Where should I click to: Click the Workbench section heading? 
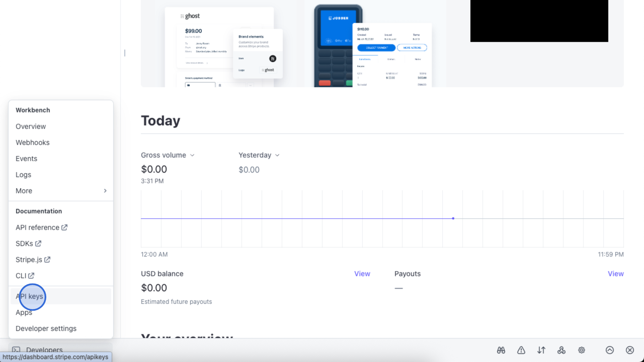click(33, 110)
